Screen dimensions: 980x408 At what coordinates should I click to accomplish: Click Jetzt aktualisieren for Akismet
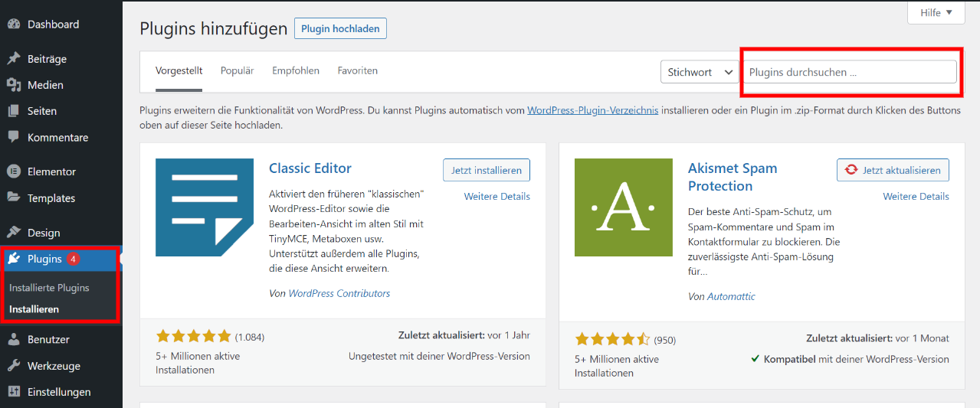[893, 170]
